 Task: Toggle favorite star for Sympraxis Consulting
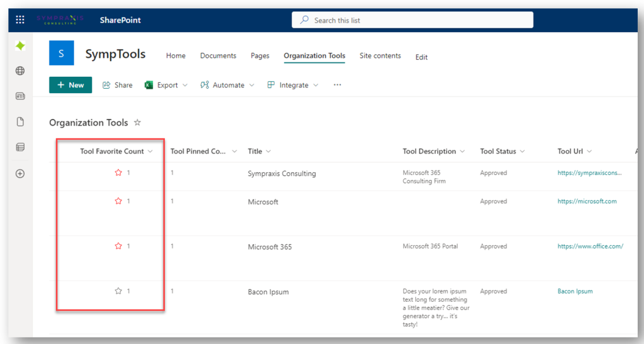tap(118, 173)
